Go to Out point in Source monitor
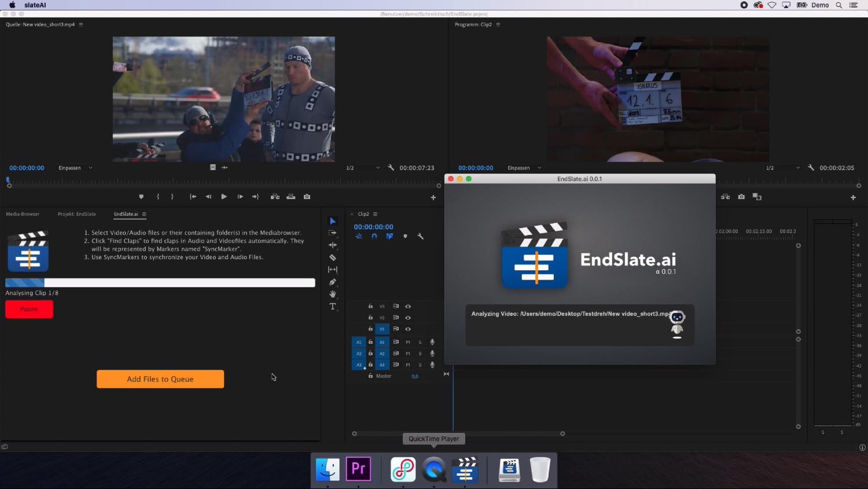868x489 pixels. coord(255,197)
